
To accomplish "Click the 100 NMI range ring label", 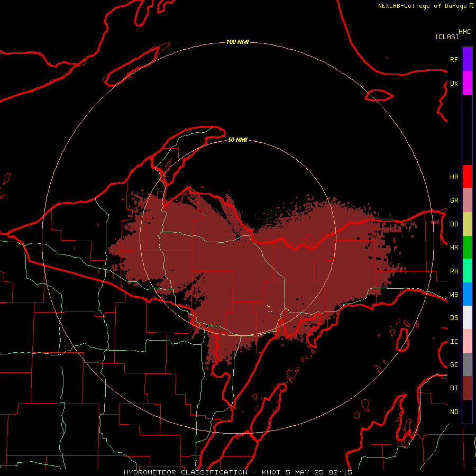I will coord(237,42).
